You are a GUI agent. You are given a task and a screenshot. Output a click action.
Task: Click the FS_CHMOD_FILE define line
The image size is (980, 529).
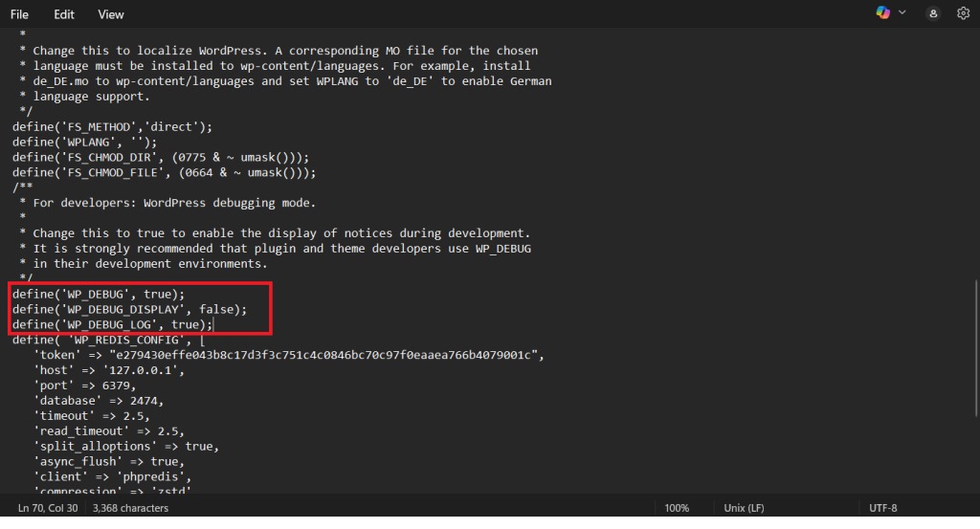pyautogui.click(x=165, y=172)
